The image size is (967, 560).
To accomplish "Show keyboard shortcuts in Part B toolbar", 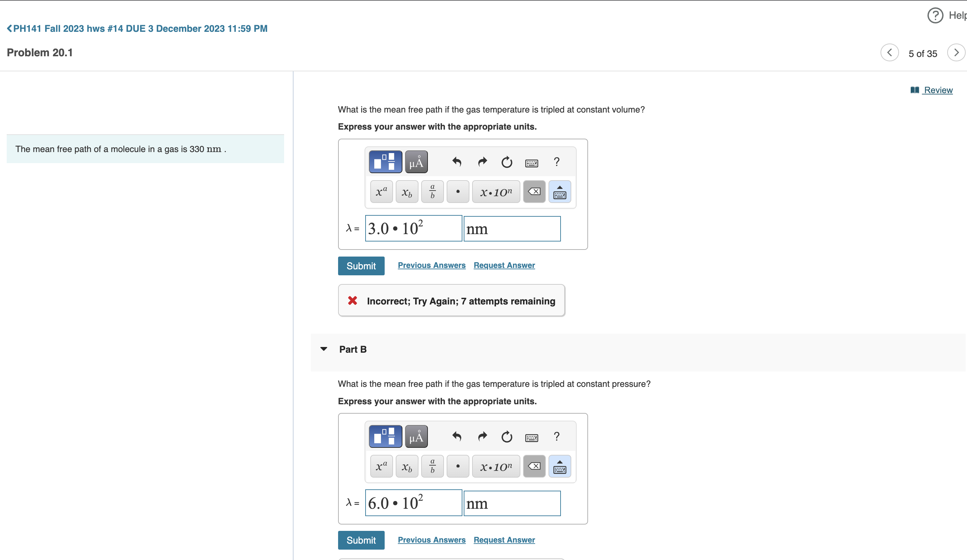I will click(x=531, y=438).
